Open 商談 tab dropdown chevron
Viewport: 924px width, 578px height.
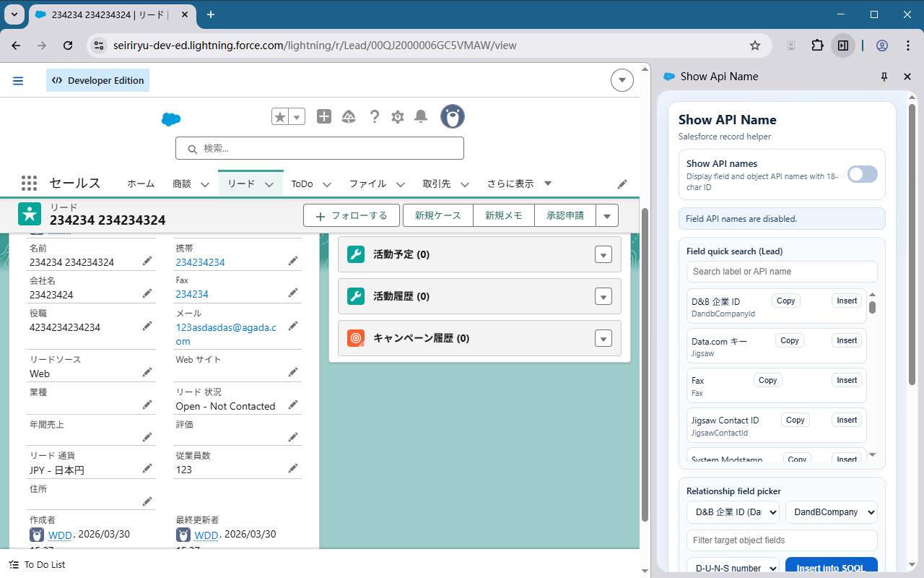click(205, 184)
